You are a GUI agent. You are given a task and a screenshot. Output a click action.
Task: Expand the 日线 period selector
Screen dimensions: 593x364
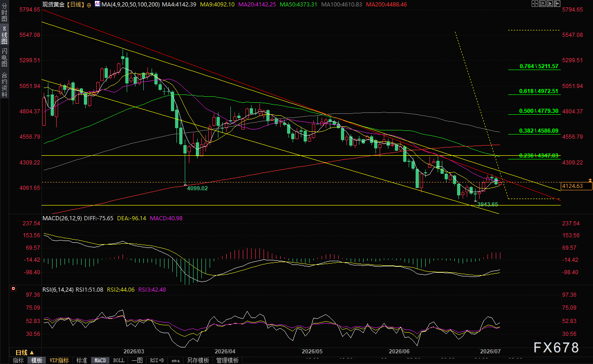tap(22, 353)
